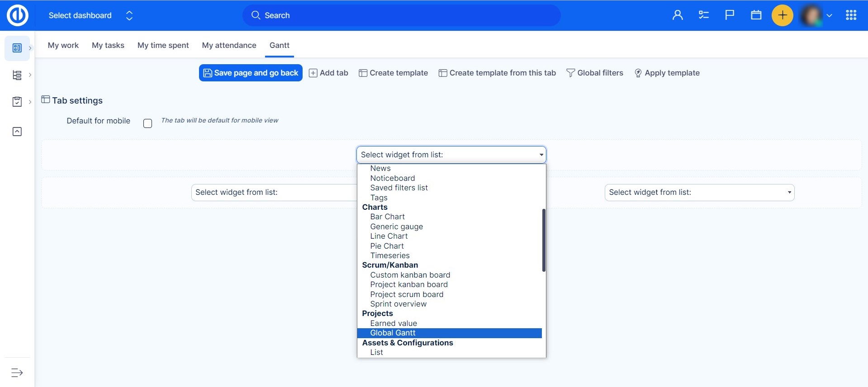Expand the sidebar with bottom arrow icon
This screenshot has width=868, height=387.
point(17,373)
